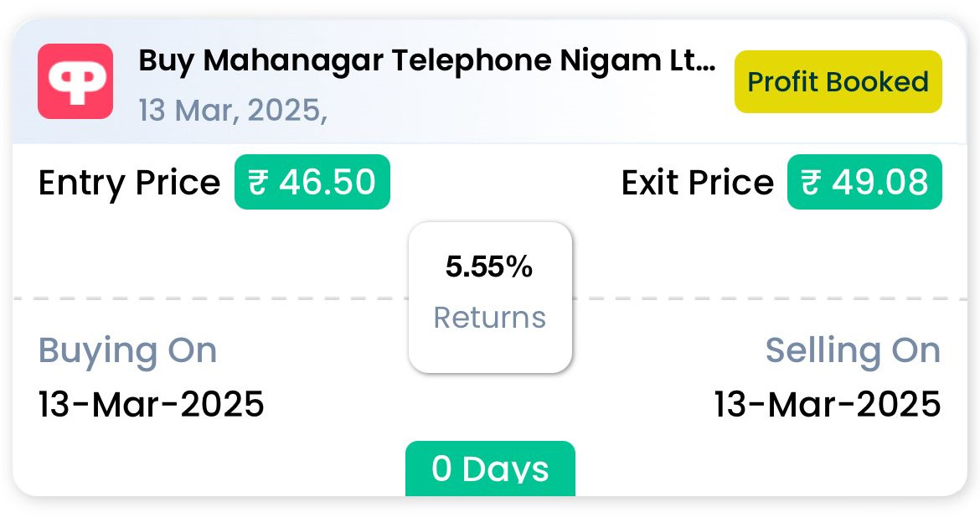
Task: Select the buying date 13-Mar-2025
Action: coord(152,404)
